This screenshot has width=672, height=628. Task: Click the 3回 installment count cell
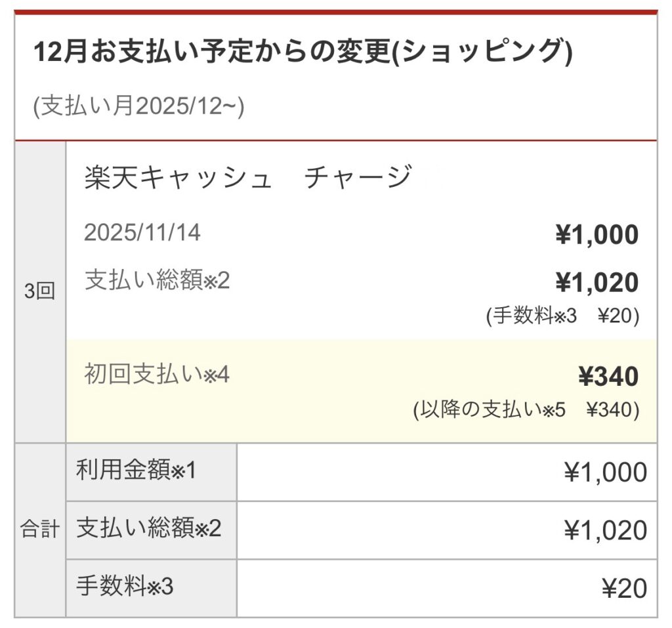tap(40, 293)
